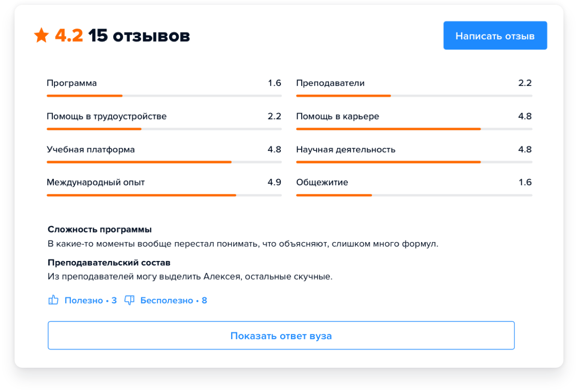Click the thumbs-up Полезно icon
This screenshot has width=578, height=392.
53,300
